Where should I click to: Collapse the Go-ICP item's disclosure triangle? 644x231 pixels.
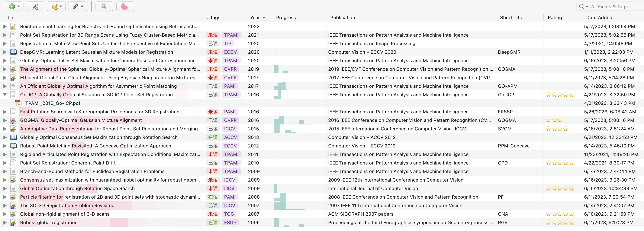[5, 95]
